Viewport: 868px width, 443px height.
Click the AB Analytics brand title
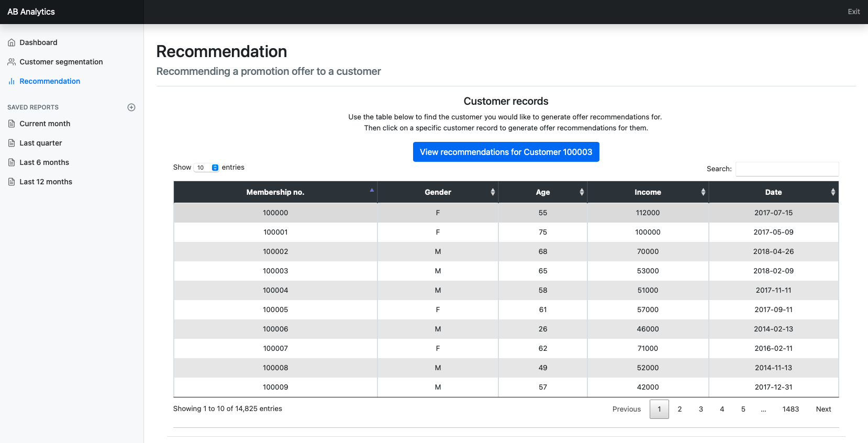pyautogui.click(x=31, y=12)
